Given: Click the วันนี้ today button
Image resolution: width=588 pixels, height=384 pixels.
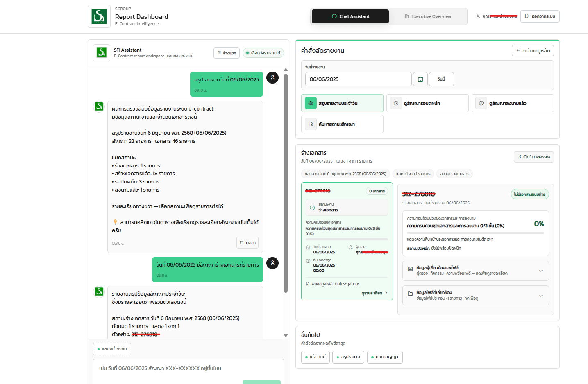Looking at the screenshot, I should [441, 79].
